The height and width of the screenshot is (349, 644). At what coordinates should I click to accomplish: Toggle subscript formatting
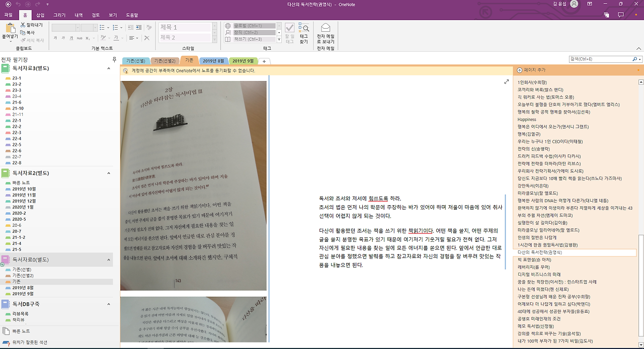tap(88, 38)
